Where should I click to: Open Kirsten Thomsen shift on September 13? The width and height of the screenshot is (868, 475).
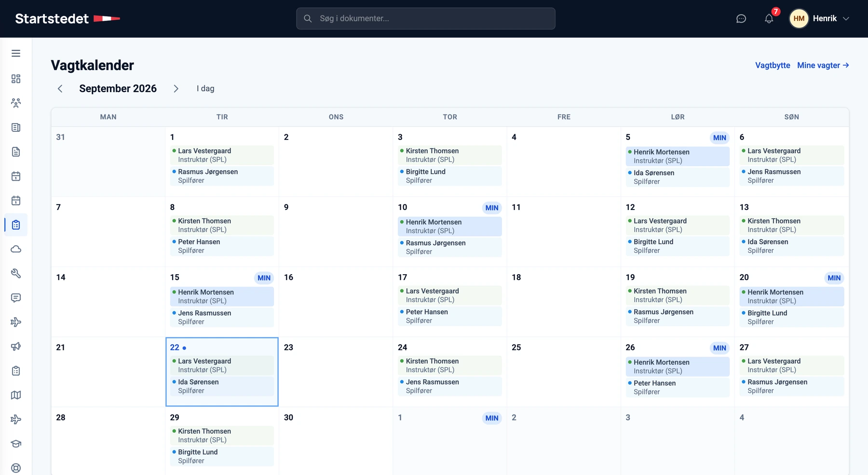pos(792,225)
